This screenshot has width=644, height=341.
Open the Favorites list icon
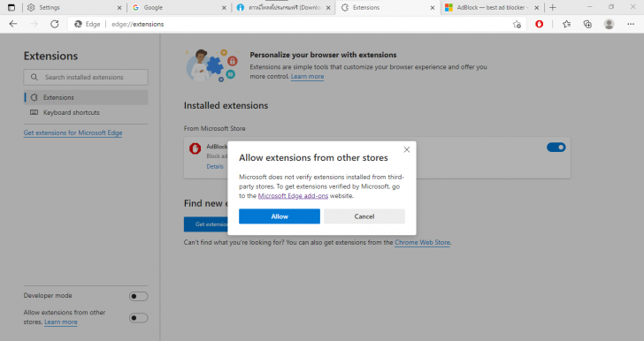[x=567, y=24]
